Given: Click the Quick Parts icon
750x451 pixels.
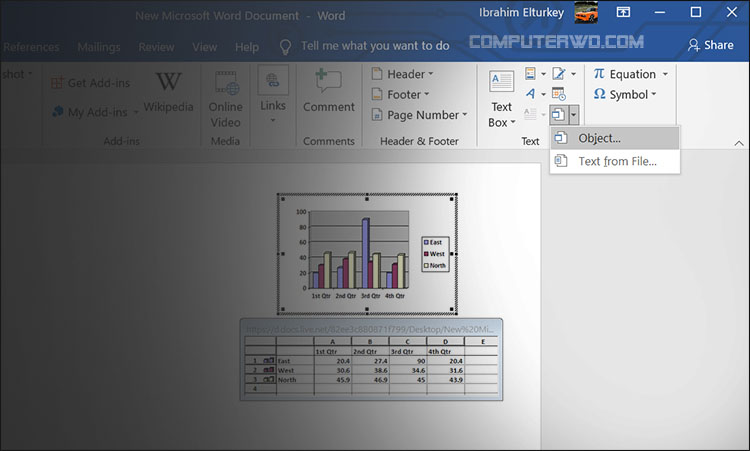Looking at the screenshot, I should (x=530, y=74).
